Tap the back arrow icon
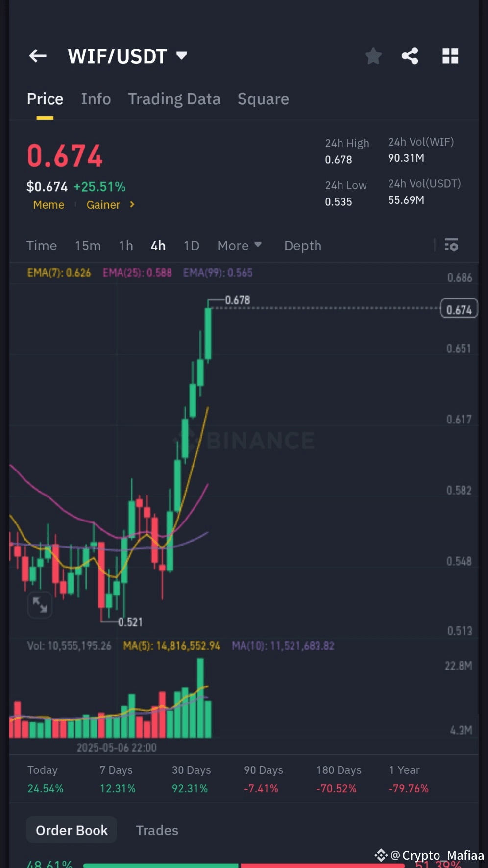 [x=38, y=56]
